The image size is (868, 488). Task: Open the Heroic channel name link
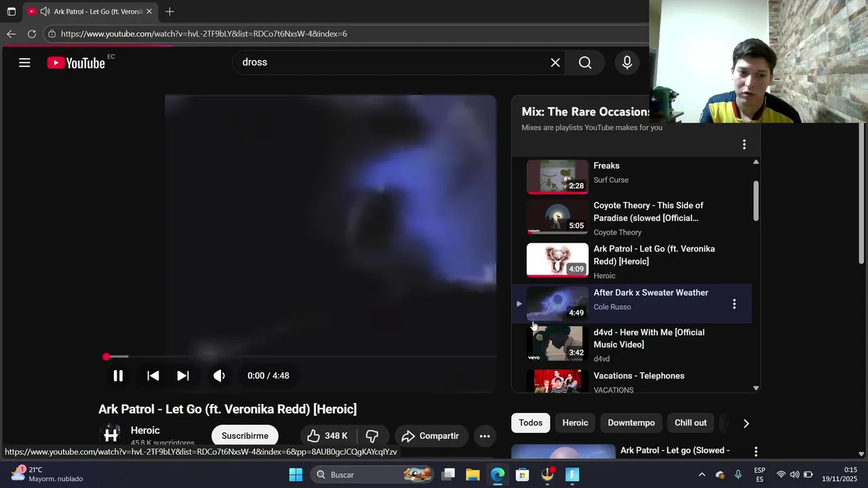pyautogui.click(x=145, y=430)
